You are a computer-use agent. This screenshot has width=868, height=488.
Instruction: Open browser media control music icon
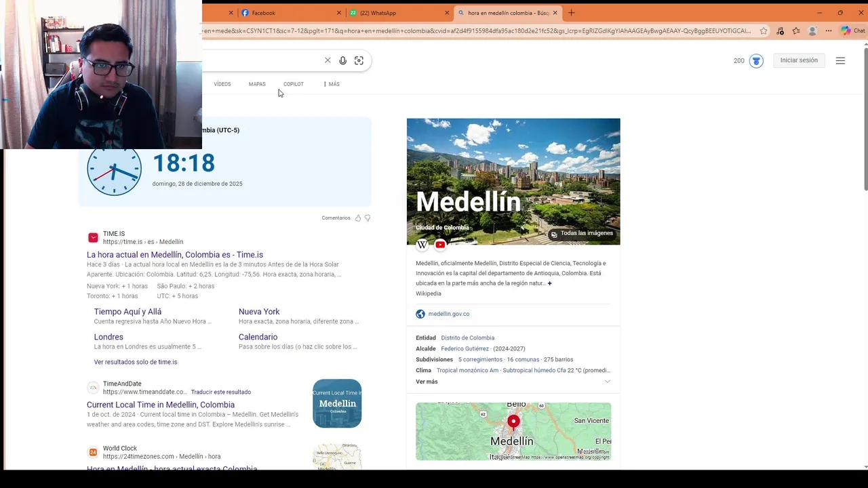tap(780, 30)
